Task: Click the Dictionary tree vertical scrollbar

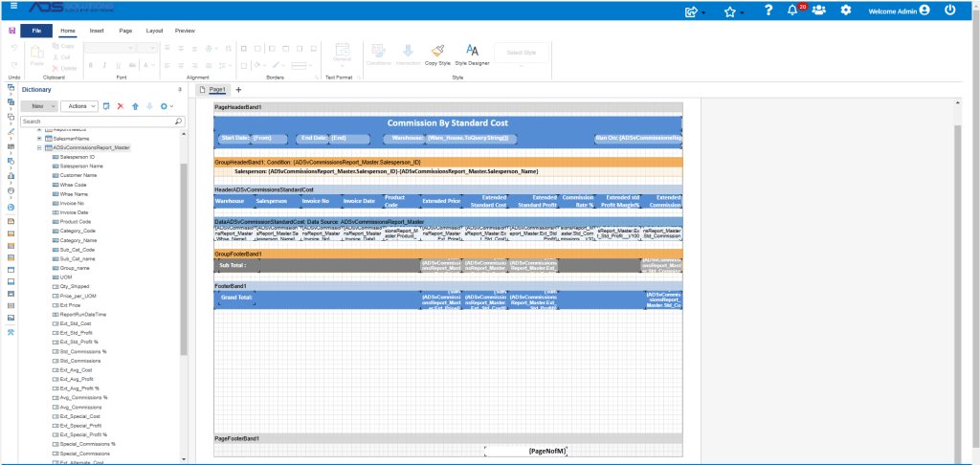Action: 184,259
